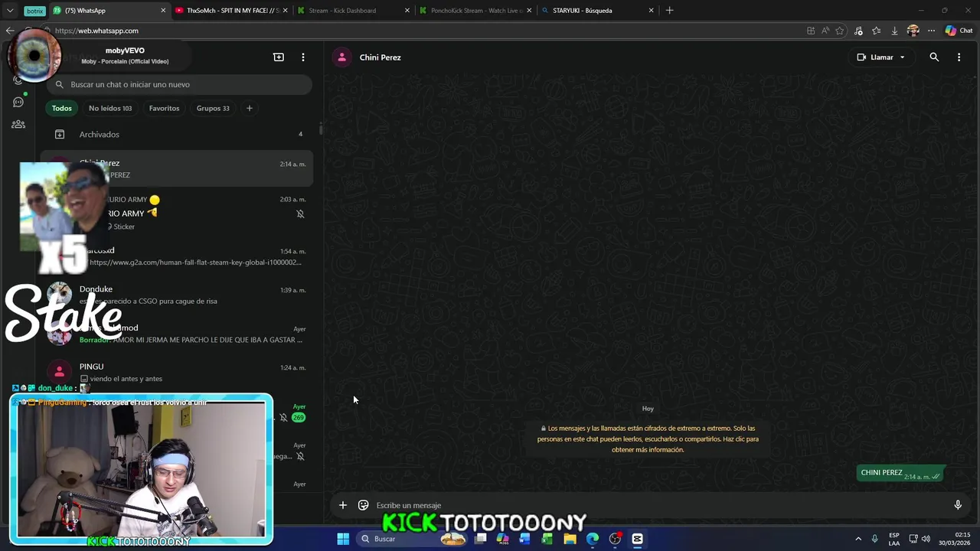Launch Microsoft 365 from taskbar
This screenshot has width=980, height=551.
coord(502,539)
